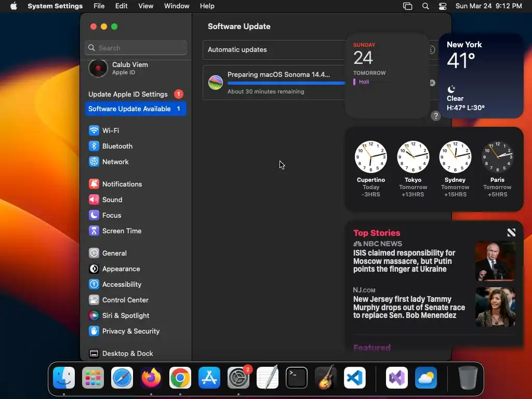Click the Software Update help button
The width and height of the screenshot is (532, 399).
436,116
